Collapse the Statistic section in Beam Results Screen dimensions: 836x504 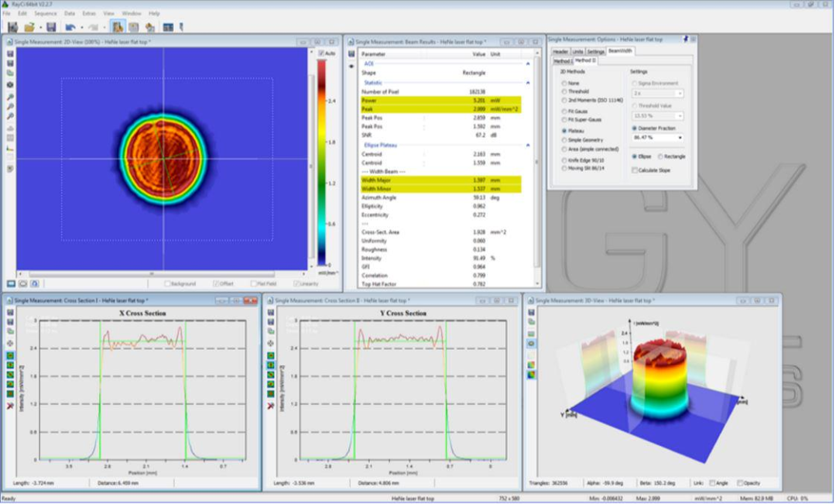(x=528, y=82)
